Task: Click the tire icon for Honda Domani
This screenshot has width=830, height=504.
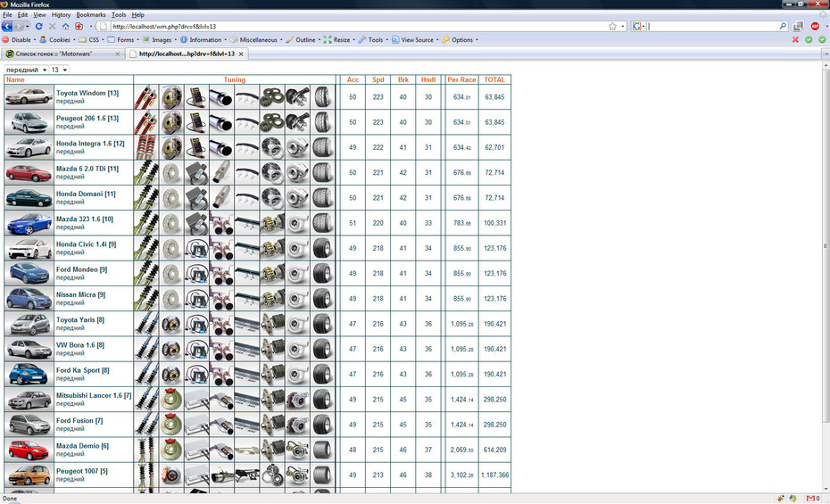Action: (322, 198)
